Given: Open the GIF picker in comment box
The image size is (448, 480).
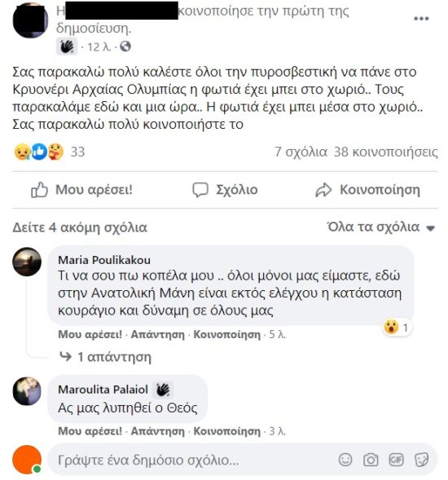Looking at the screenshot, I should coord(396,460).
